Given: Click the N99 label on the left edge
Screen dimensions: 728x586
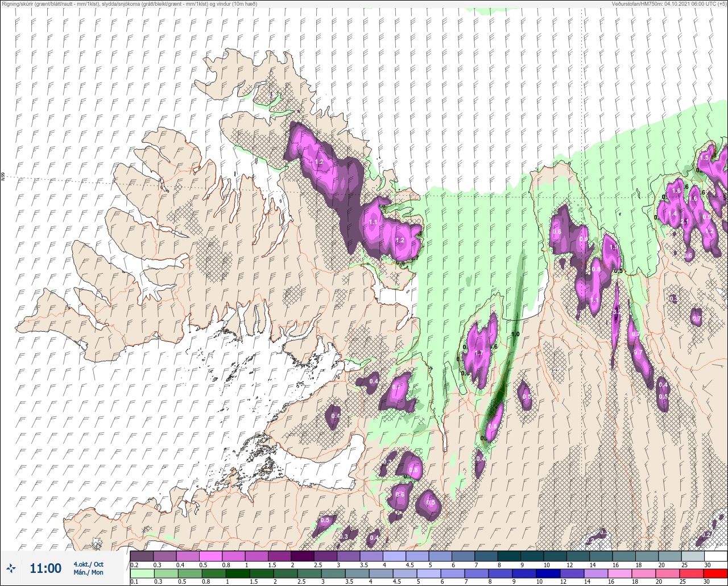Looking at the screenshot, I should click(x=3, y=177).
